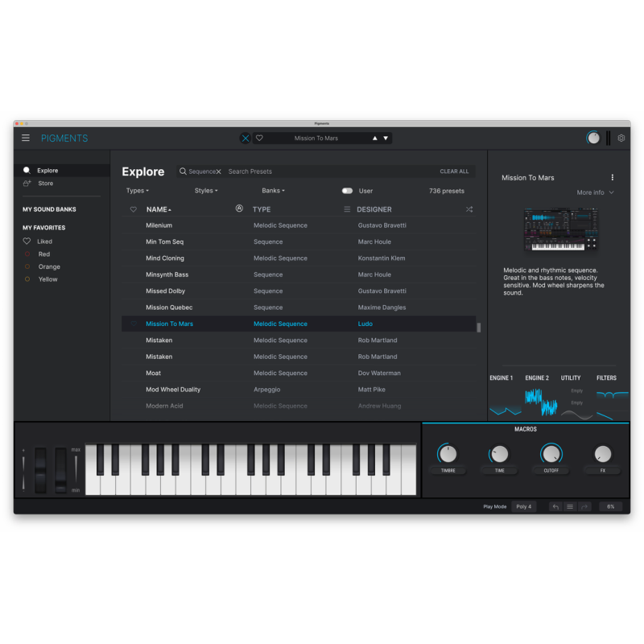The image size is (644, 644).
Task: Open the hamburger main menu
Action: [x=26, y=138]
